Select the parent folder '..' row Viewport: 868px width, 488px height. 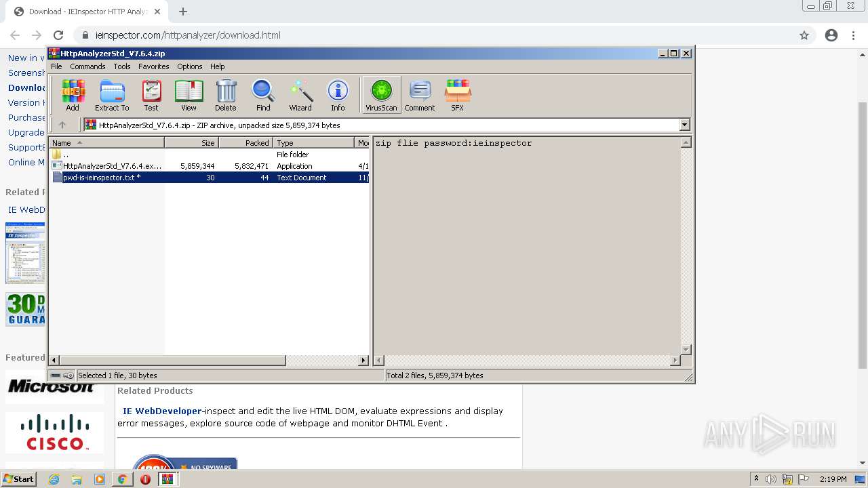pos(210,155)
